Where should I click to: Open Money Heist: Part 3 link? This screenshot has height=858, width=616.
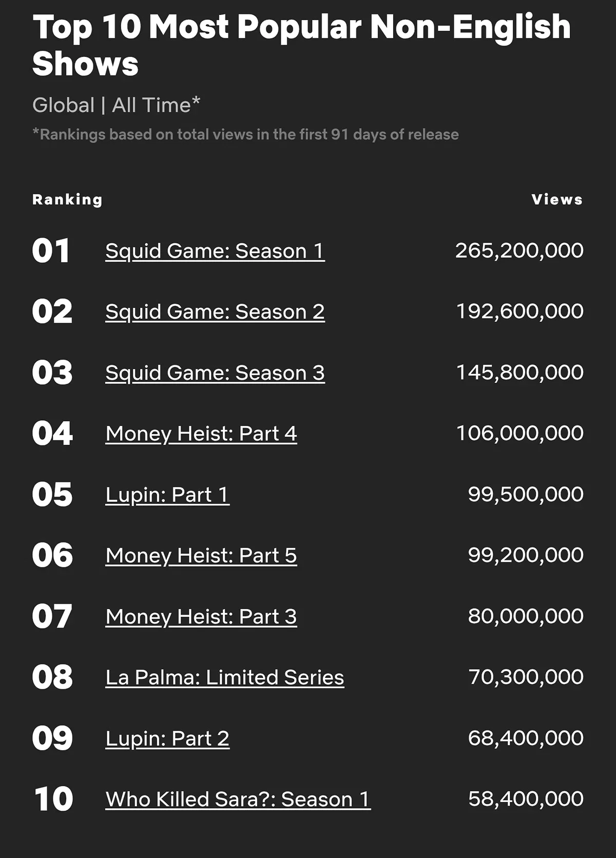click(x=201, y=617)
